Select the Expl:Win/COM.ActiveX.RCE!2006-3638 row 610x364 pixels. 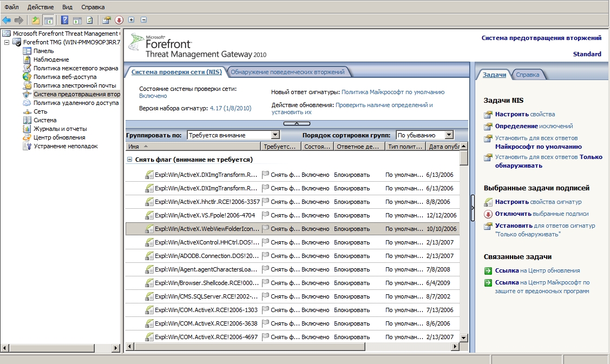point(292,323)
